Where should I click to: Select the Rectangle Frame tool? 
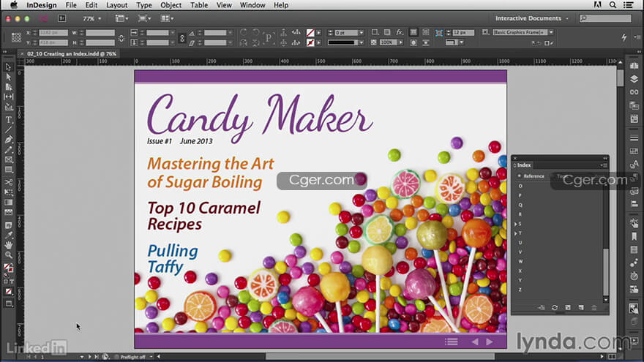click(x=8, y=159)
